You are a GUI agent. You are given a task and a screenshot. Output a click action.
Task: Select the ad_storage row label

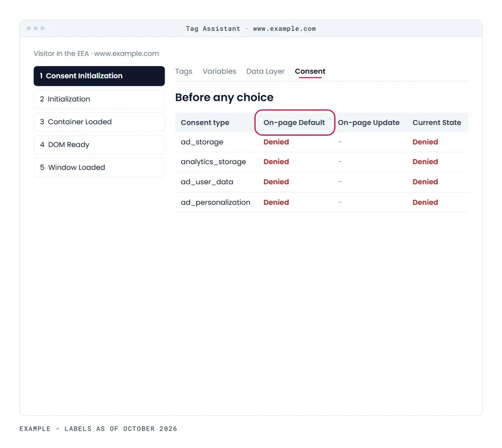(x=202, y=142)
